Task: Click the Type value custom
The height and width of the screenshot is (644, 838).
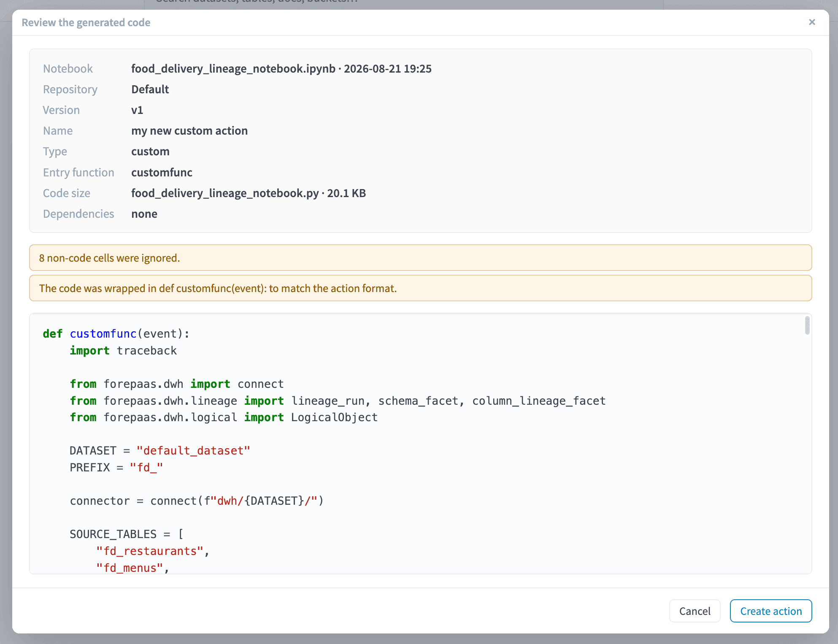Action: (150, 151)
